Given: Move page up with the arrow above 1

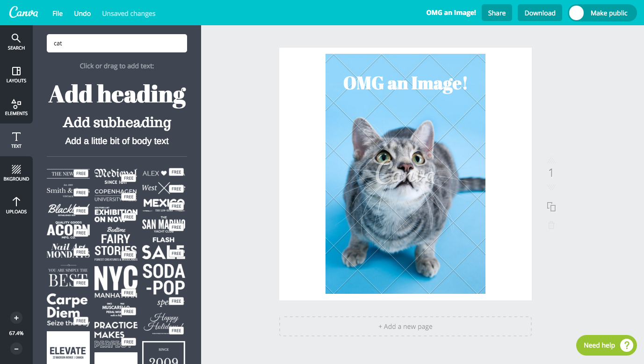Looking at the screenshot, I should pos(551,160).
